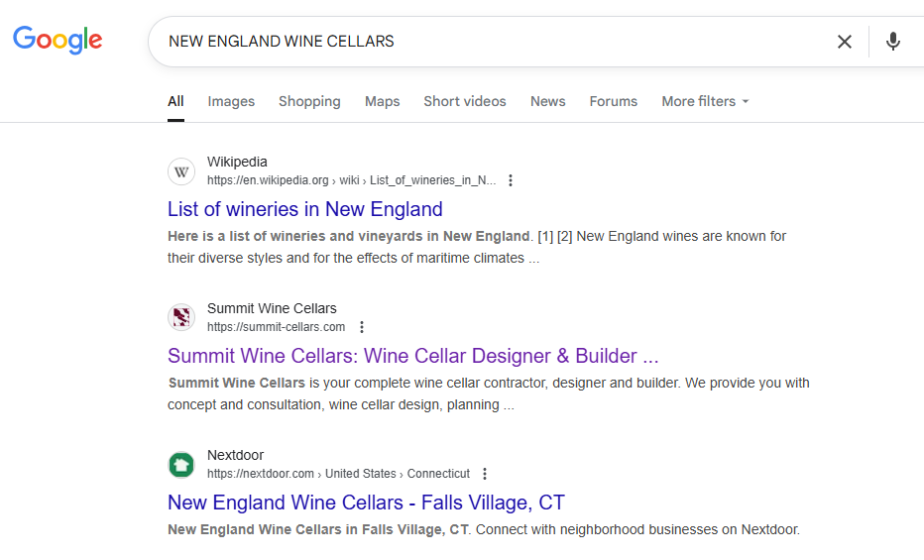Click the snippet 'Summit Wine Cellars is your complete'

489,393
